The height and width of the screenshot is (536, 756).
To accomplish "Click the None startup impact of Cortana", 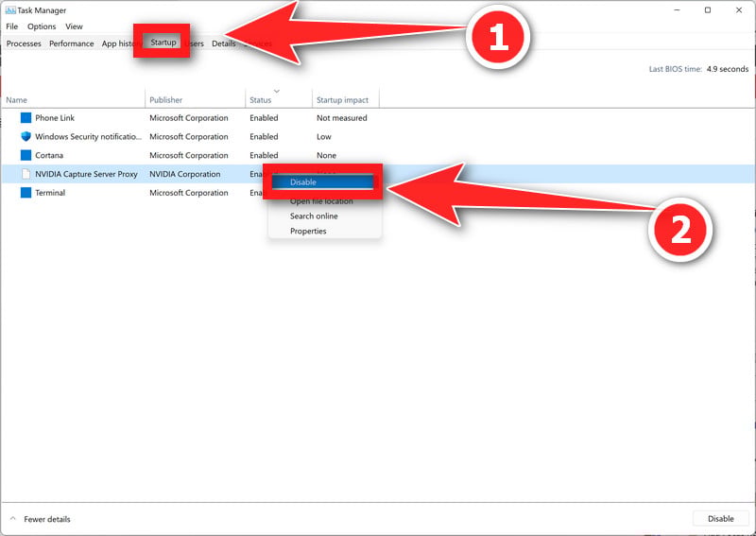I will point(326,155).
